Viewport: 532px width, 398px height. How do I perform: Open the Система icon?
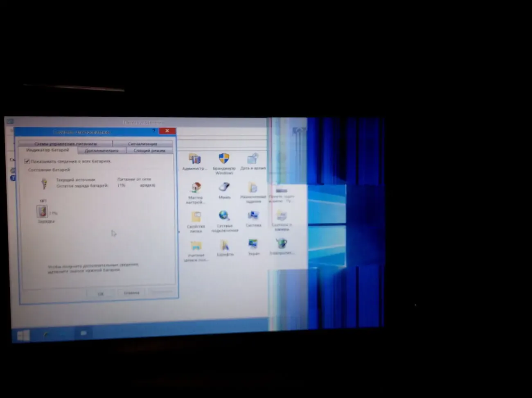click(253, 216)
